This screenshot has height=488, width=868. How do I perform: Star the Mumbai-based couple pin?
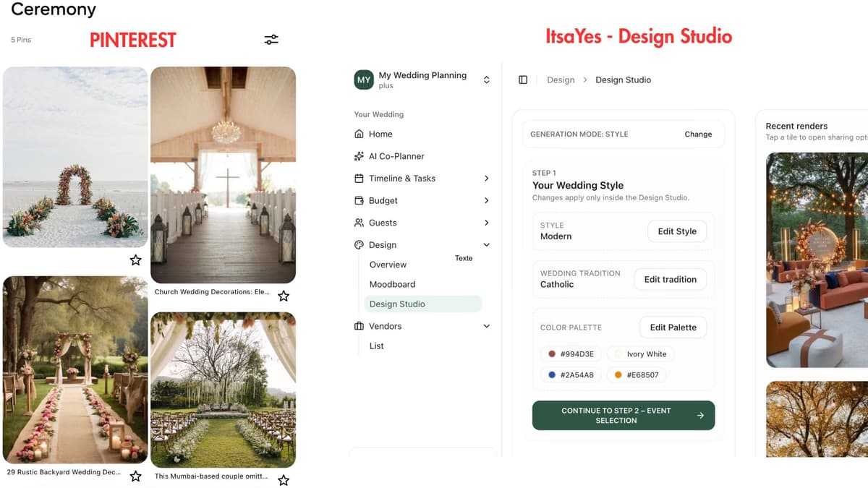tap(284, 479)
